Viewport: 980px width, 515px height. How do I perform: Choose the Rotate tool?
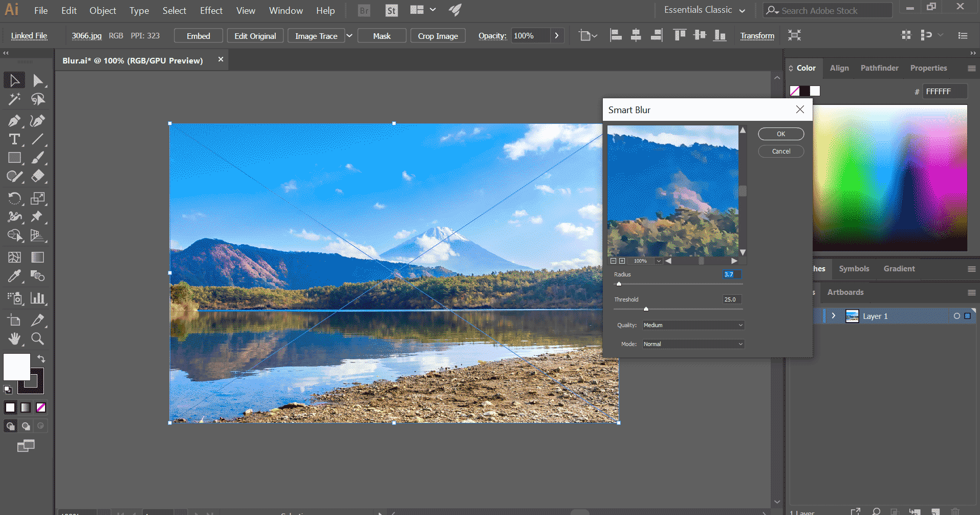[14, 198]
